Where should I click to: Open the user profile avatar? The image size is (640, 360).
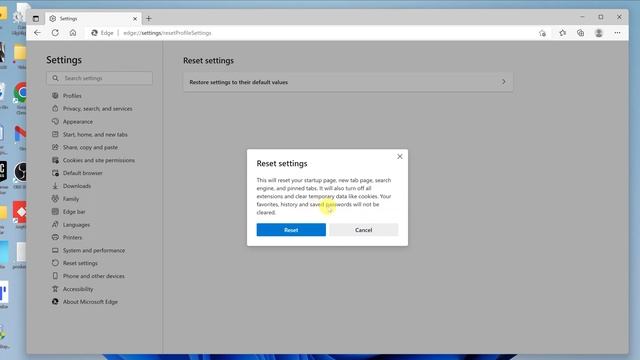(599, 33)
